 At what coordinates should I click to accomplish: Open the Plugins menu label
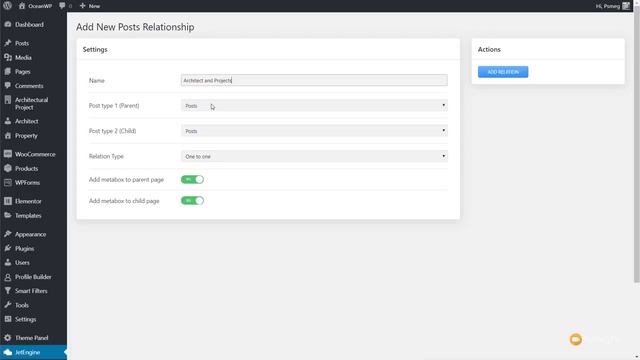pos(24,249)
